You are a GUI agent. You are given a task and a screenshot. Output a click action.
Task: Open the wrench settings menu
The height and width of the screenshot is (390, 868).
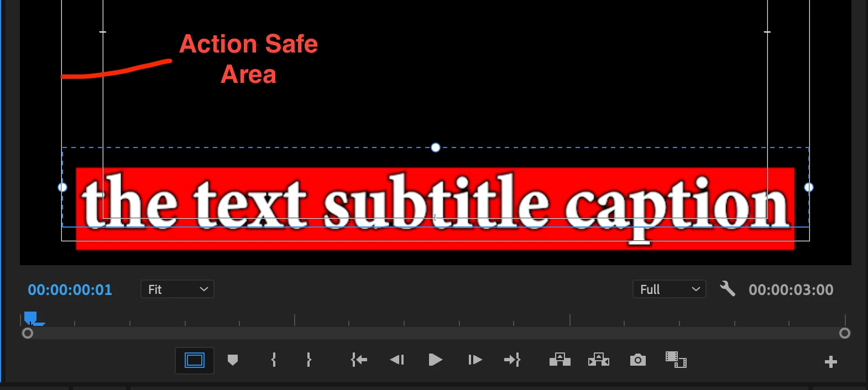(x=728, y=288)
